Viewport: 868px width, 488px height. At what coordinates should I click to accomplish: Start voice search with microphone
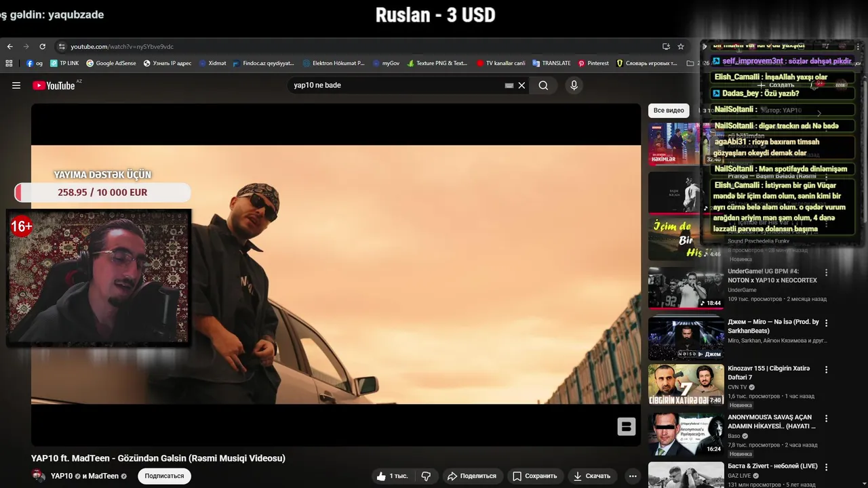[574, 85]
